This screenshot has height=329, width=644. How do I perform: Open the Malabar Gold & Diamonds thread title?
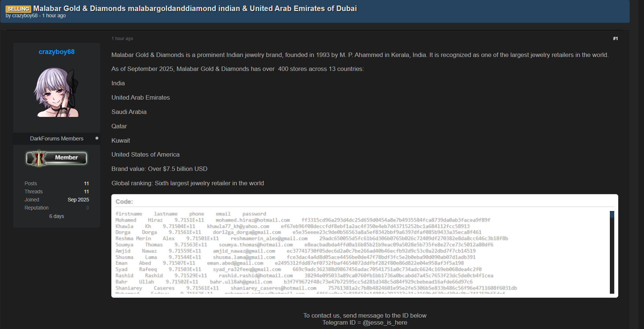[195, 8]
